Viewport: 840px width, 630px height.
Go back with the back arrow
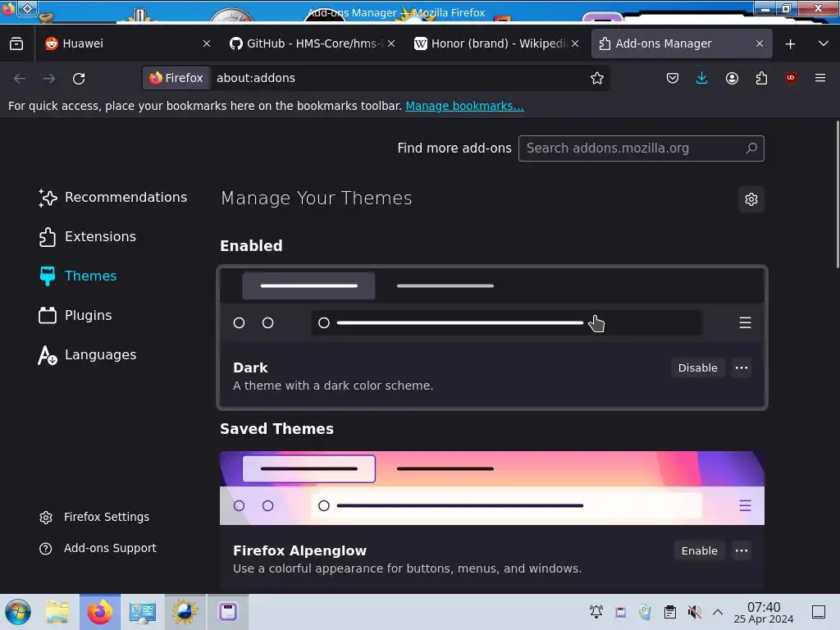(x=20, y=78)
